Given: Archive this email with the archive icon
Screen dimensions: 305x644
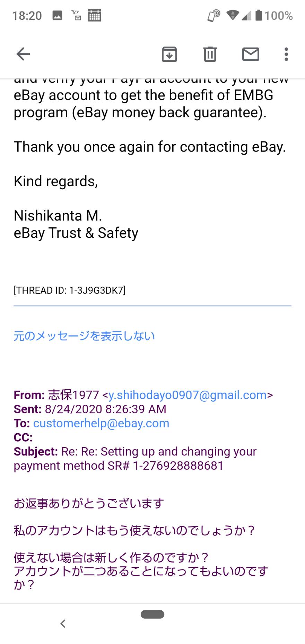Looking at the screenshot, I should click(169, 54).
